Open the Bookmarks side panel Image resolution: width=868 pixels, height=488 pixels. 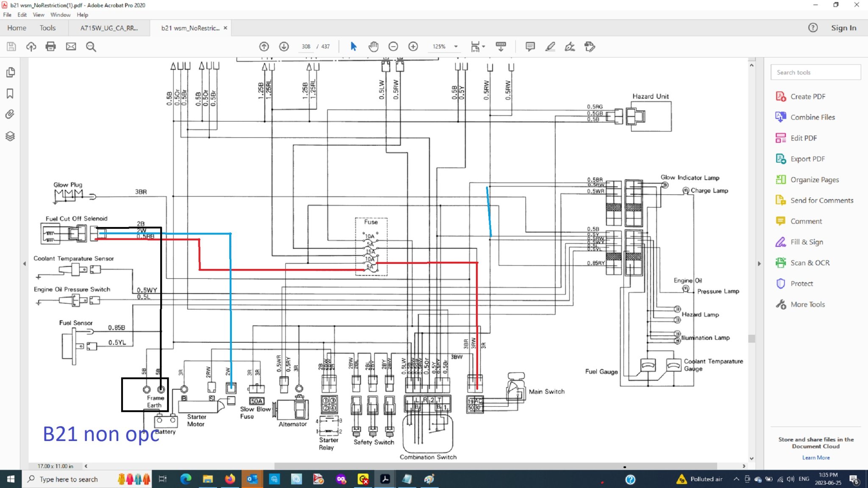click(x=10, y=94)
